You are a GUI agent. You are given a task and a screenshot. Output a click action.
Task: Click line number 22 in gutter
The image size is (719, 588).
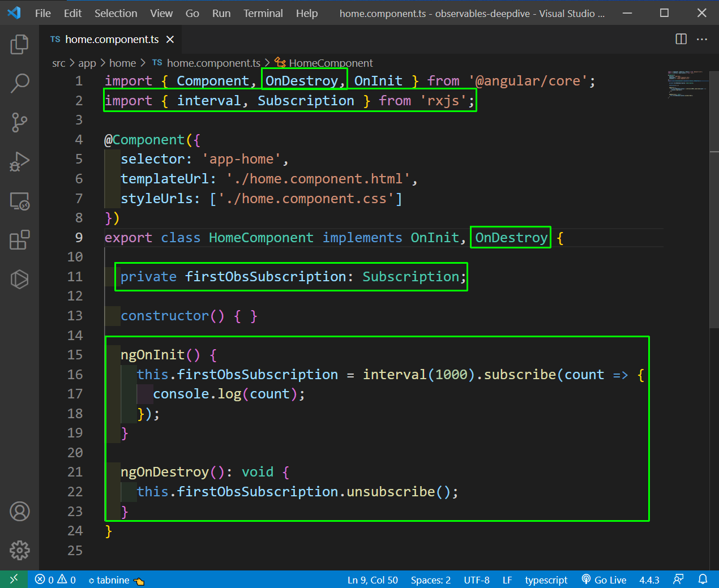[x=75, y=491]
